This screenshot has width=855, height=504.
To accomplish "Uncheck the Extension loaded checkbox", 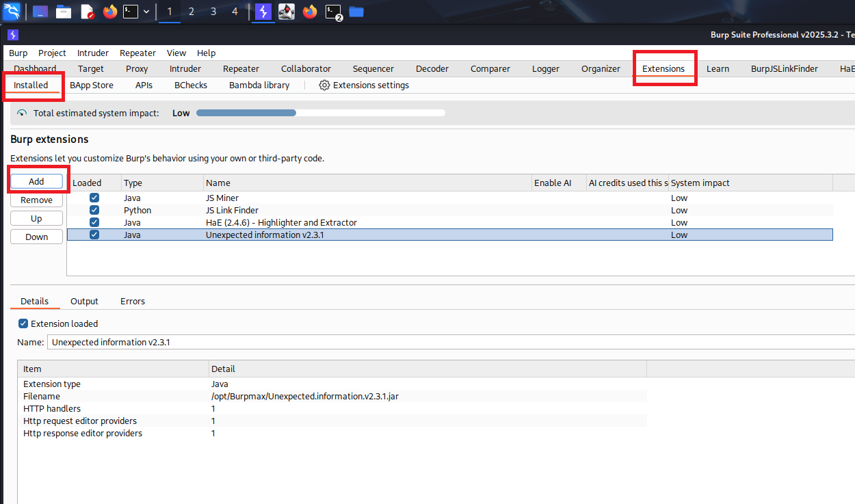I will click(x=23, y=324).
